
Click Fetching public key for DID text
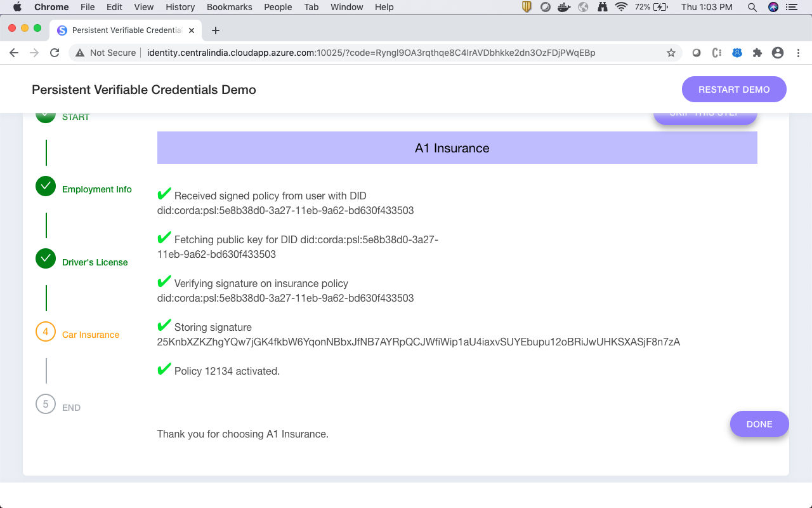point(298,247)
